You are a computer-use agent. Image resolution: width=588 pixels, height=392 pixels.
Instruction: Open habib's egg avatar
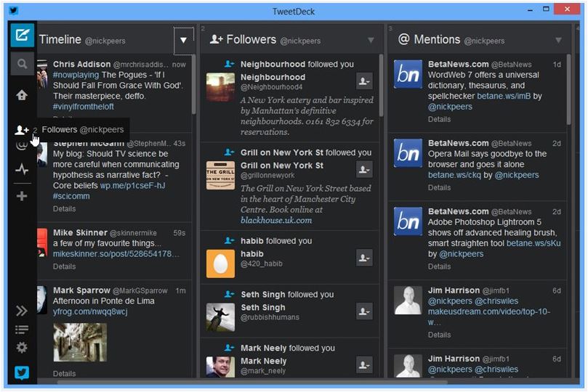pyautogui.click(x=220, y=264)
